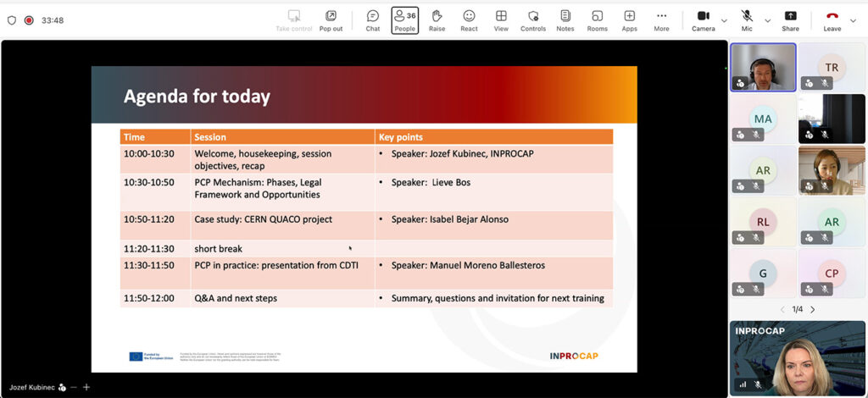The height and width of the screenshot is (398, 868).
Task: Leave the meeting
Action: 832,19
